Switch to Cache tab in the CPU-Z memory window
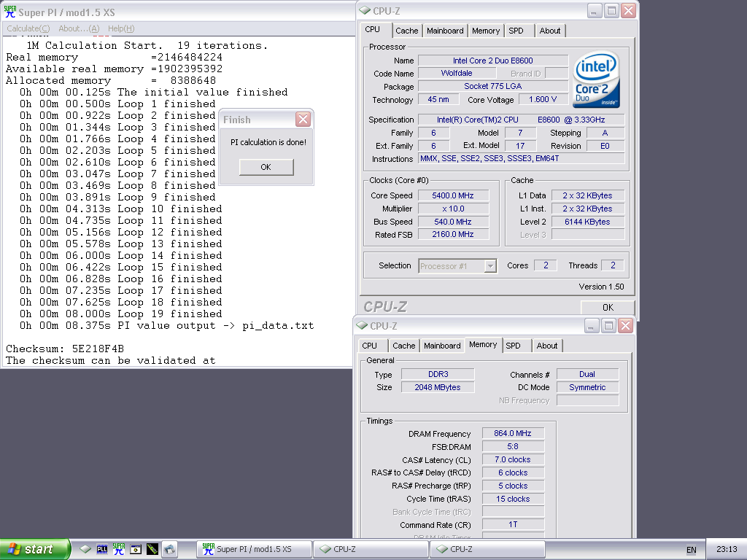747x560 pixels. (x=404, y=346)
